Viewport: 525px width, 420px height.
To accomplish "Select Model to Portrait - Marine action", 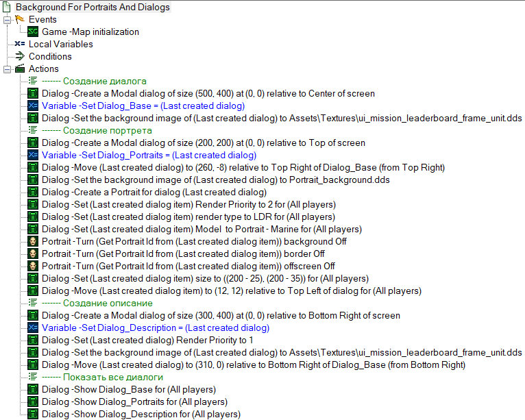I will (x=202, y=230).
